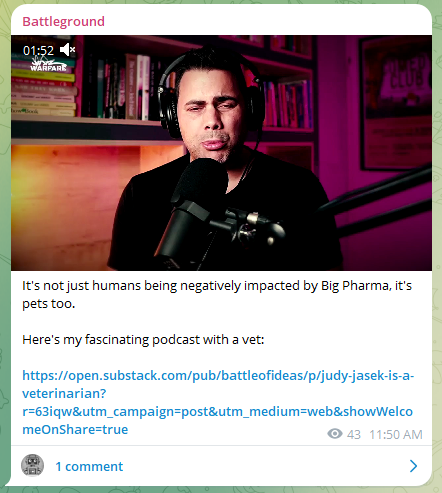
Task: Click the 'It's not just humans' caption text
Action: [x=217, y=295]
